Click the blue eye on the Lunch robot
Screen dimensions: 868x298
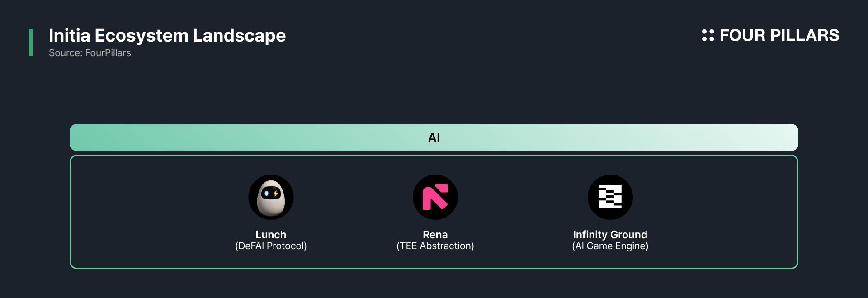266,194
